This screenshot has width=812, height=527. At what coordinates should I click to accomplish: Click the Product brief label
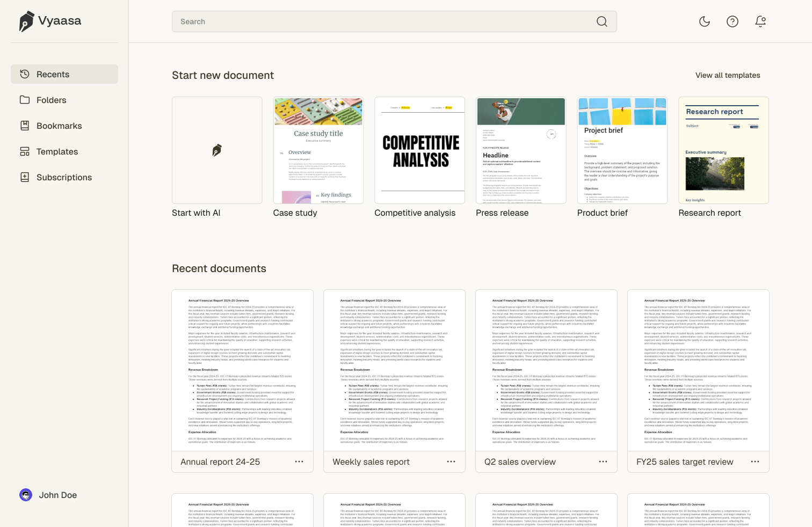(x=603, y=213)
